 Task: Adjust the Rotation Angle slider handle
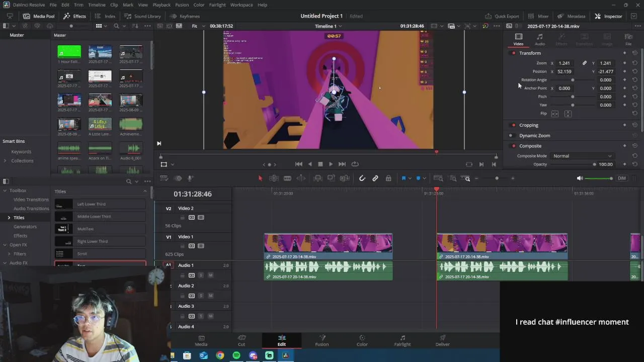pos(573,80)
